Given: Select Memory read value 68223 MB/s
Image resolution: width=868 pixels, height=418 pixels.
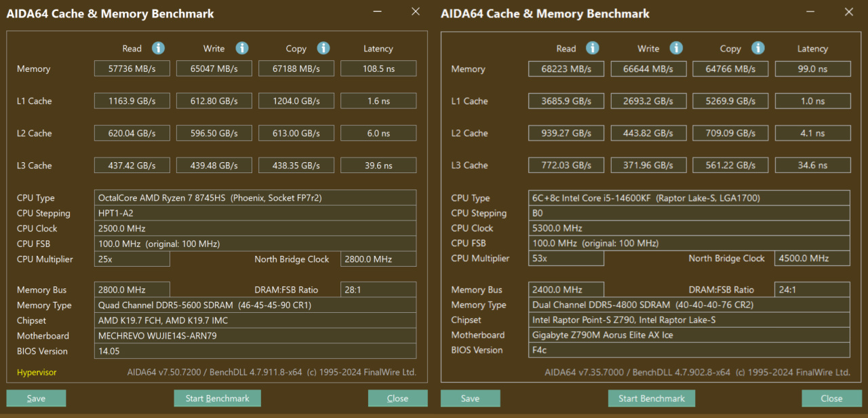Looking at the screenshot, I should (x=566, y=69).
